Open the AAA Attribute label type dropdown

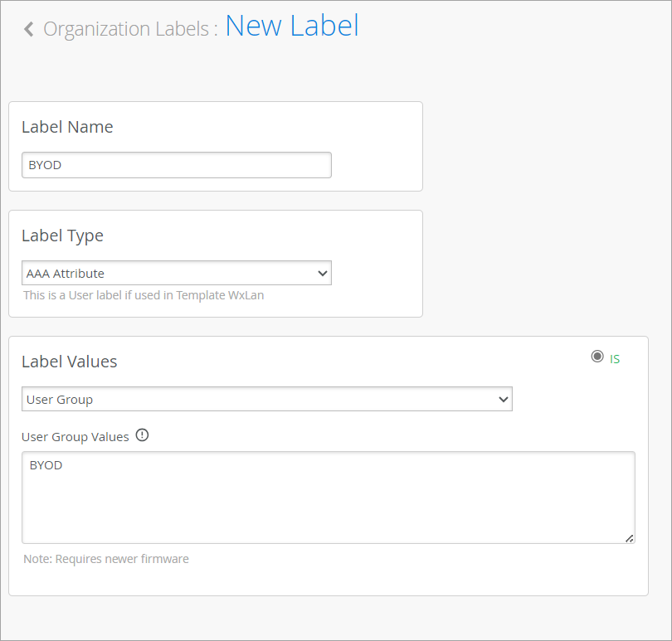(x=176, y=273)
